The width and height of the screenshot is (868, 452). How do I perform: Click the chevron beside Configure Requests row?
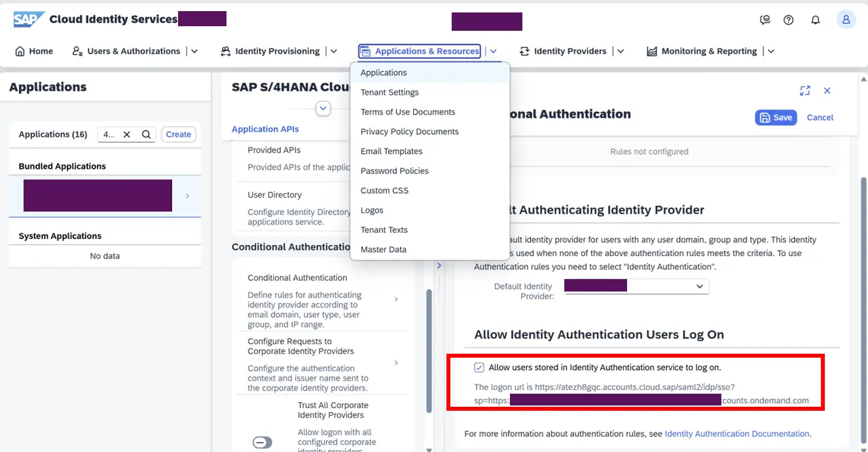click(x=397, y=362)
